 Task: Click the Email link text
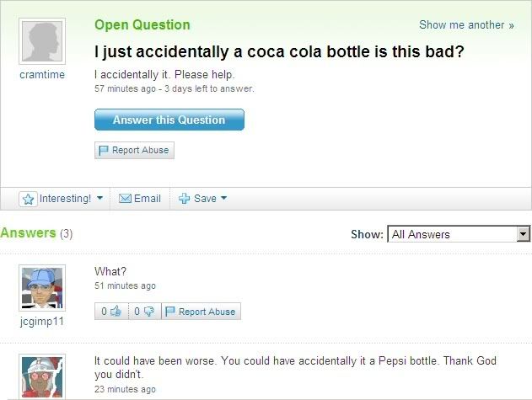pyautogui.click(x=147, y=199)
